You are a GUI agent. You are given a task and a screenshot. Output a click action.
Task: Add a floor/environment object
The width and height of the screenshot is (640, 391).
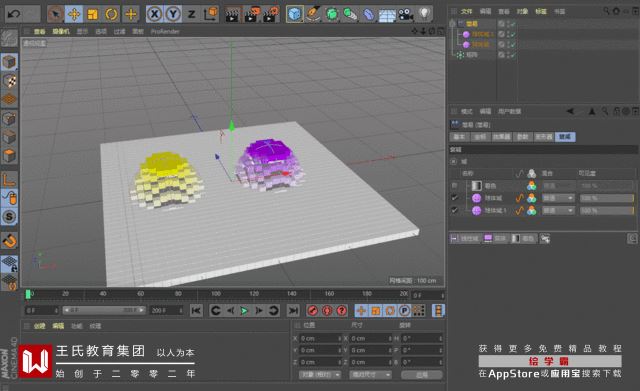click(387, 15)
